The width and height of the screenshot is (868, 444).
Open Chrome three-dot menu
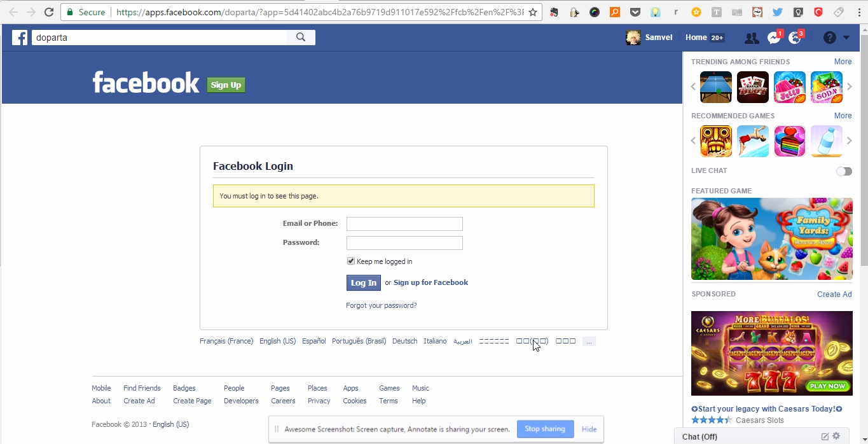tap(859, 12)
